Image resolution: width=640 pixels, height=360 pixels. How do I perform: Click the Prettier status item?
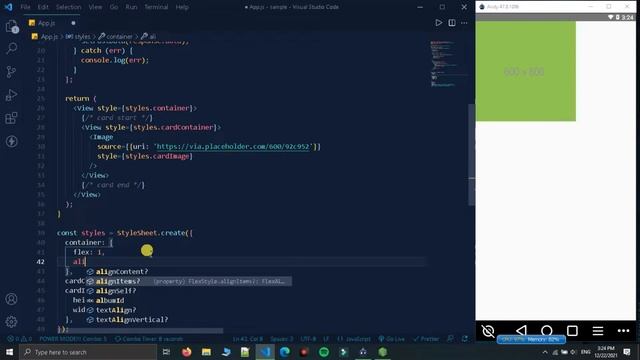(x=426, y=339)
